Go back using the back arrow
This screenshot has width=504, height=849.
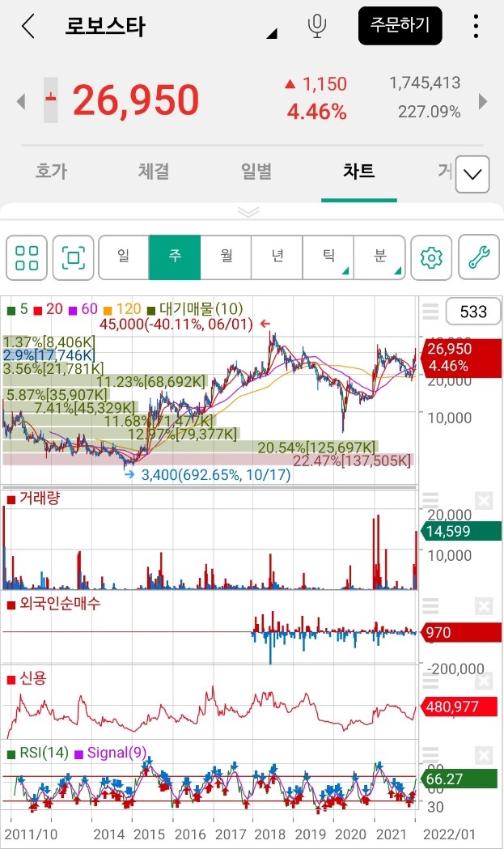pyautogui.click(x=28, y=26)
